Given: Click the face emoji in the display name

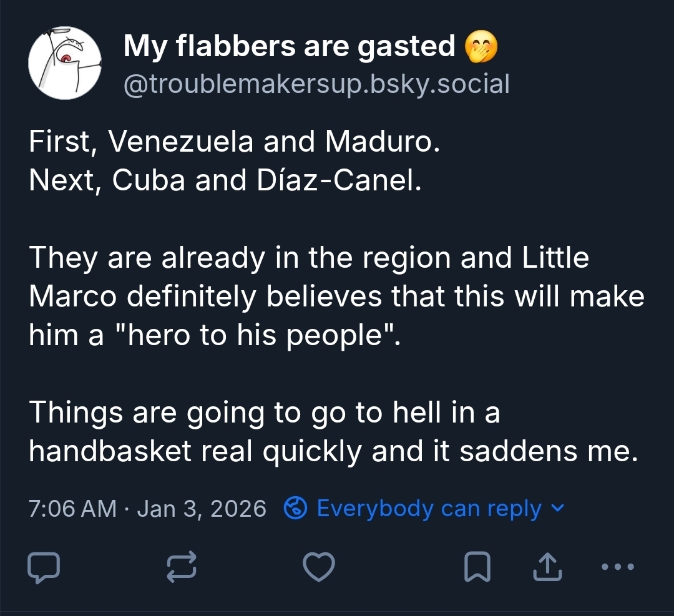Looking at the screenshot, I should (482, 47).
